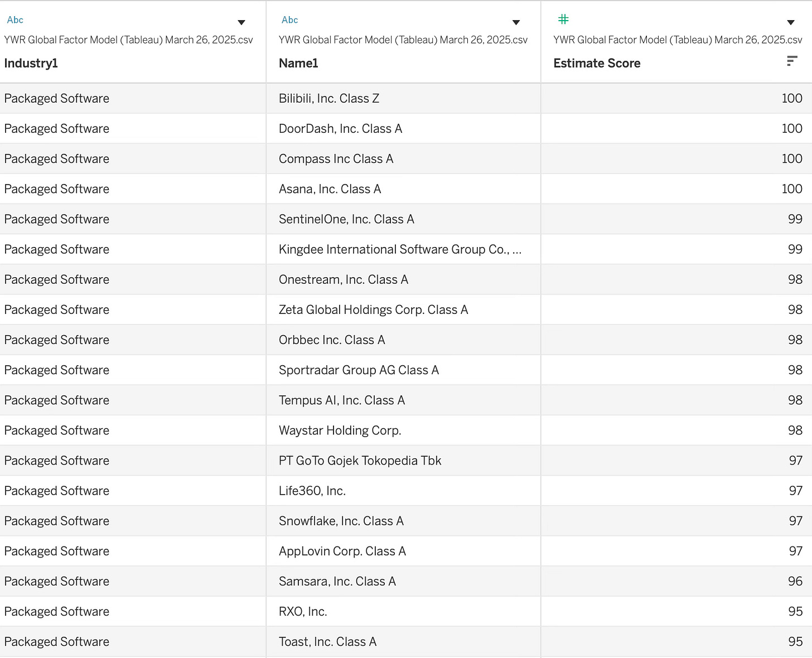Click the score 100 in the Bilibili row
This screenshot has height=658, width=812.
[792, 99]
